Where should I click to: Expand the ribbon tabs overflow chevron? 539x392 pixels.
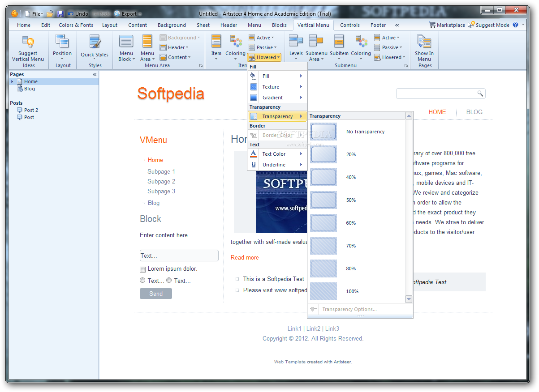point(397,26)
